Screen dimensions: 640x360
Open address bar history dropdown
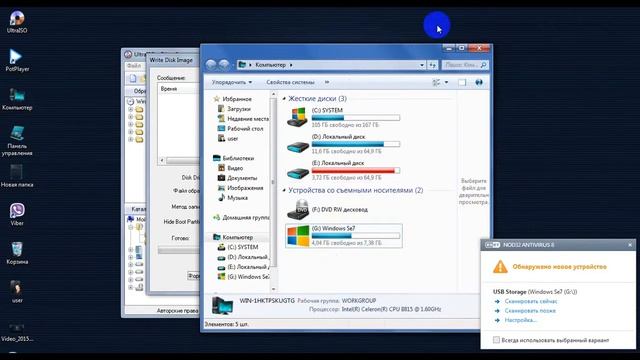[422, 65]
